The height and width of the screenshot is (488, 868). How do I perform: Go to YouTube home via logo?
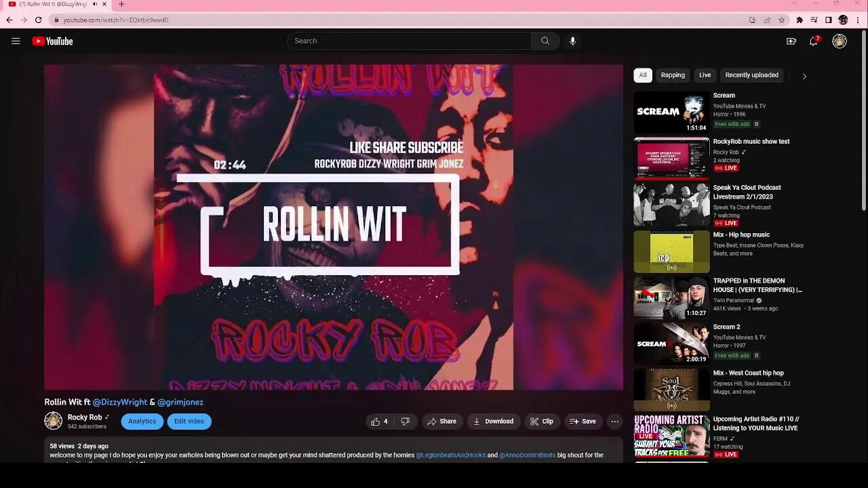coord(52,41)
